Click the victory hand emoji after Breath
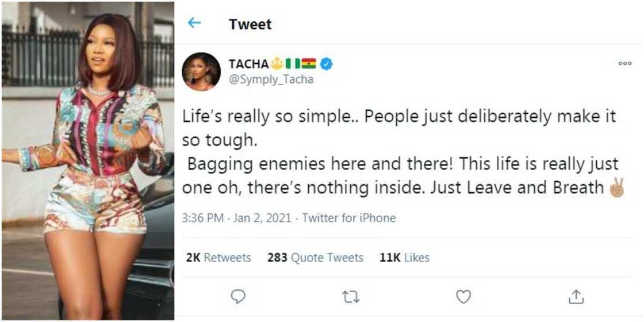 616,188
